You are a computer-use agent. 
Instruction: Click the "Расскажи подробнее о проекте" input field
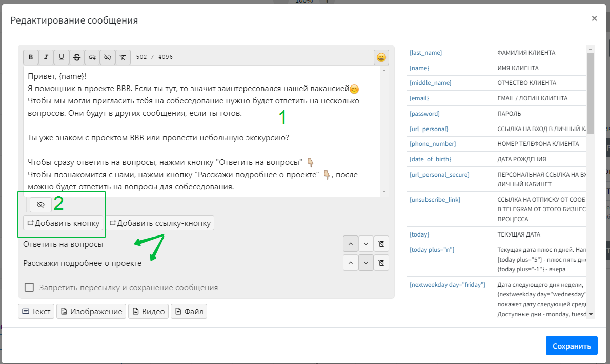point(182,263)
